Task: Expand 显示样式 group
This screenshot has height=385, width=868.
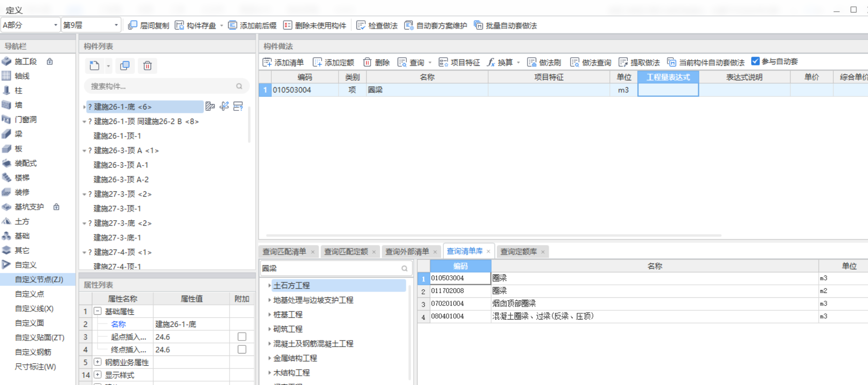Action: click(97, 375)
